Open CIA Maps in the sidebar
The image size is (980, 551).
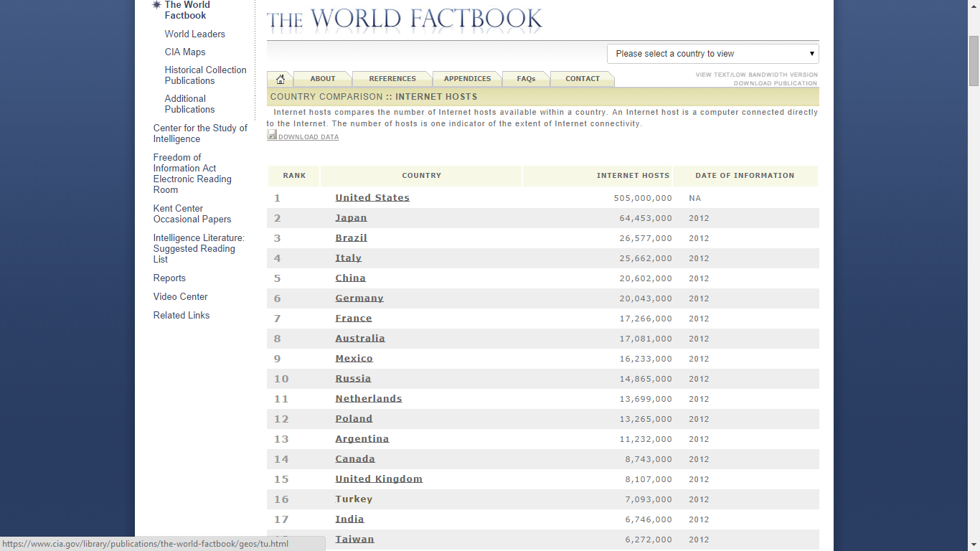(185, 52)
